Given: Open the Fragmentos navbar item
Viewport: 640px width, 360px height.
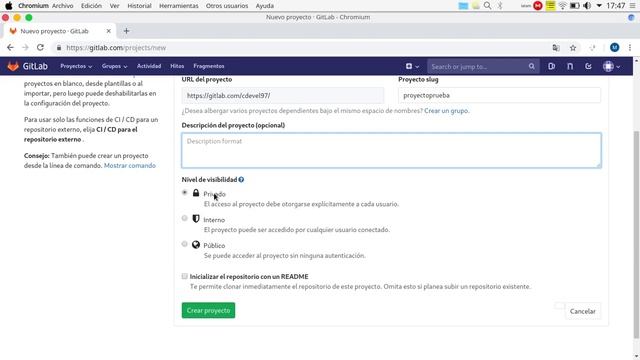Looking at the screenshot, I should [209, 66].
